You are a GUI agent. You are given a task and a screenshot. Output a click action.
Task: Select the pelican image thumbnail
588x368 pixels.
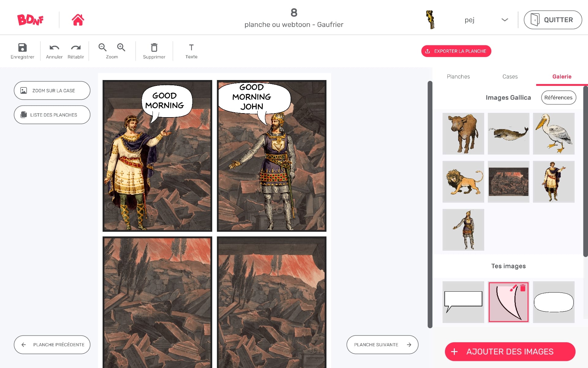[554, 133]
